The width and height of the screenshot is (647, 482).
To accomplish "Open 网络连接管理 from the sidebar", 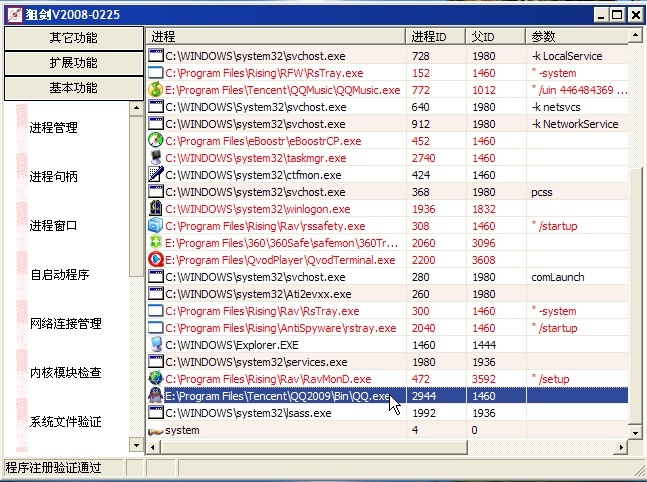I will pos(66,324).
